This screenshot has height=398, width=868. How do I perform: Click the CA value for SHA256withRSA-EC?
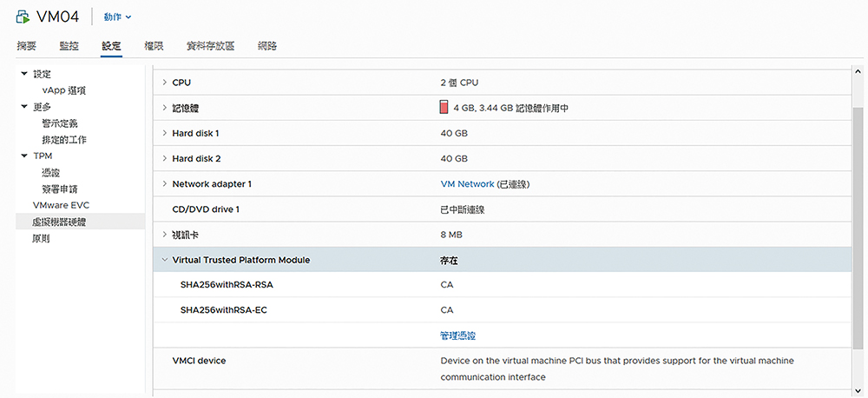447,310
